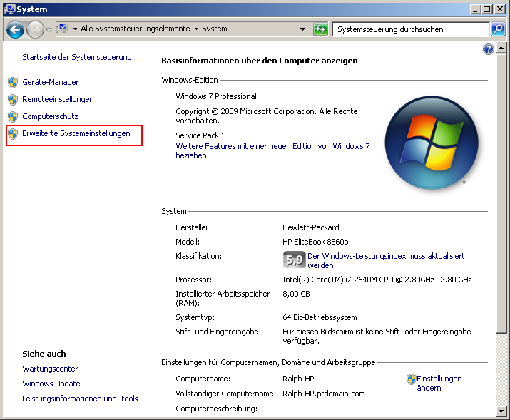Select Alle Systemsteuerungselemente breadcrumb

(x=136, y=29)
